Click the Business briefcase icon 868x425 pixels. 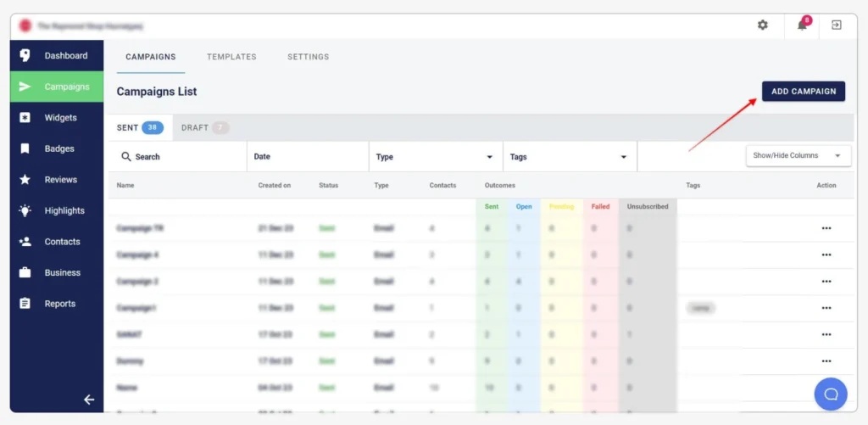click(25, 272)
